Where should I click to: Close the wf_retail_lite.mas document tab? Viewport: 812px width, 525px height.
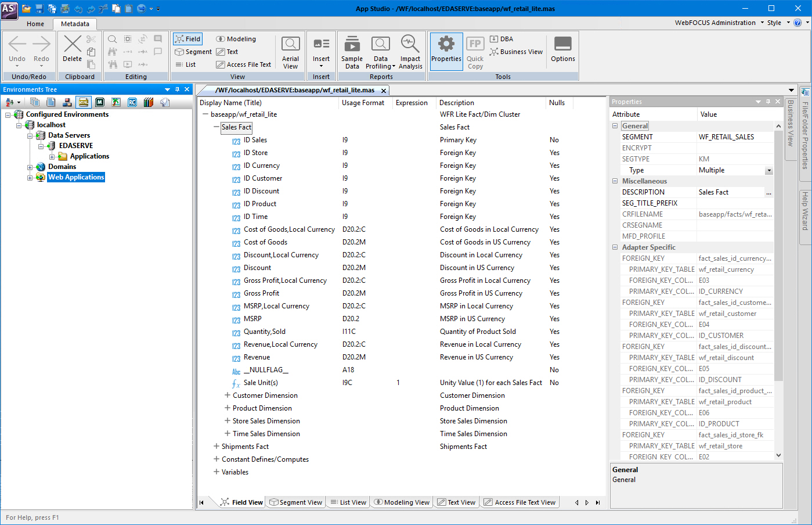click(384, 91)
